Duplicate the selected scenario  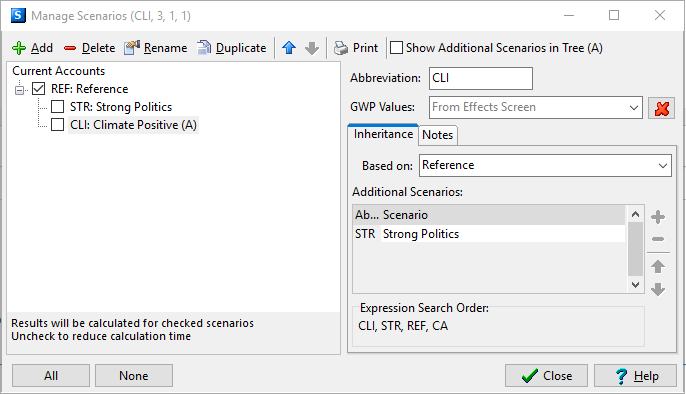click(x=231, y=48)
